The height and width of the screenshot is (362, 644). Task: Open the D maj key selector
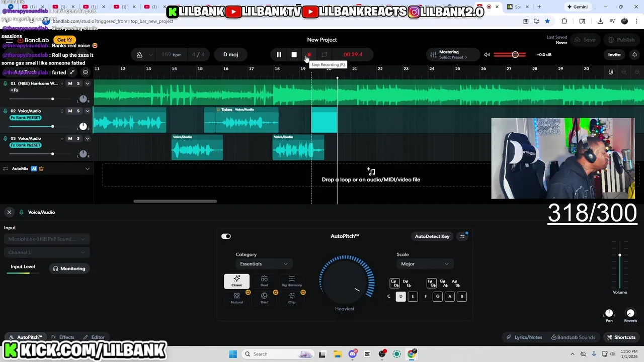[x=230, y=54]
